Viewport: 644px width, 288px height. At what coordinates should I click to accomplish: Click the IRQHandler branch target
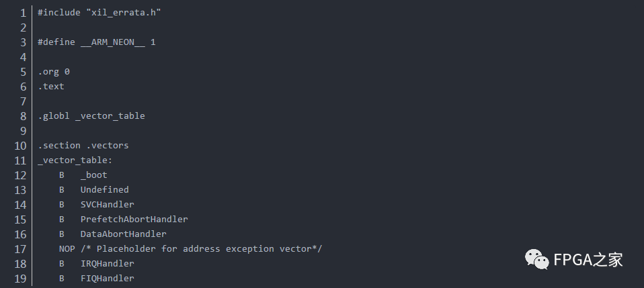coord(107,264)
